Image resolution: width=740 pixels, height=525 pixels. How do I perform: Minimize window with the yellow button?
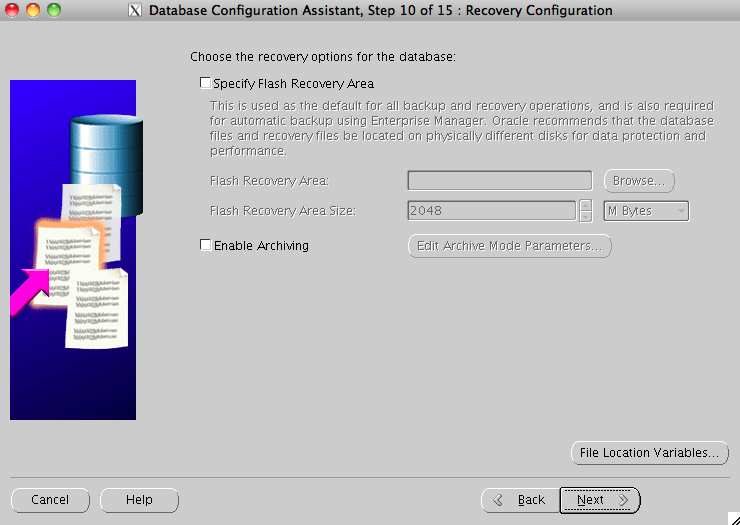click(x=33, y=10)
